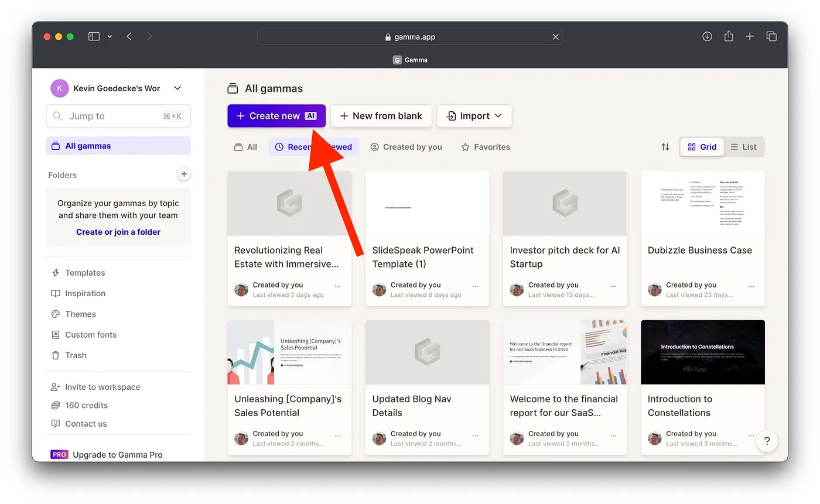
Task: Add a new folder with the plus icon
Action: click(x=184, y=174)
